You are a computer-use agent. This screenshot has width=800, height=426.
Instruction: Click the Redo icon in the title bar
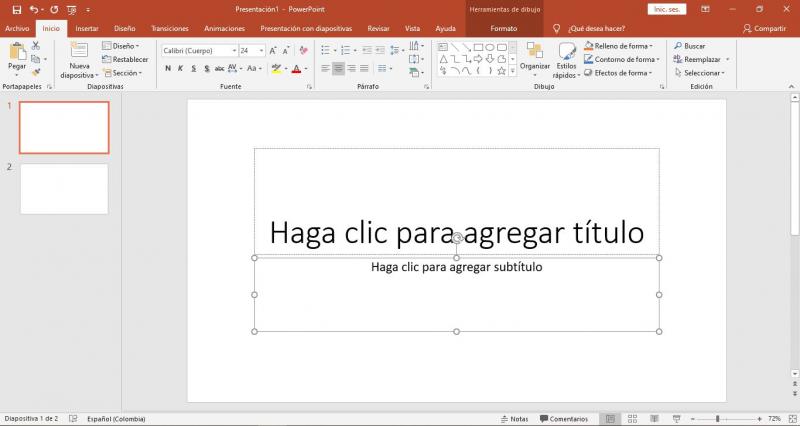54,9
